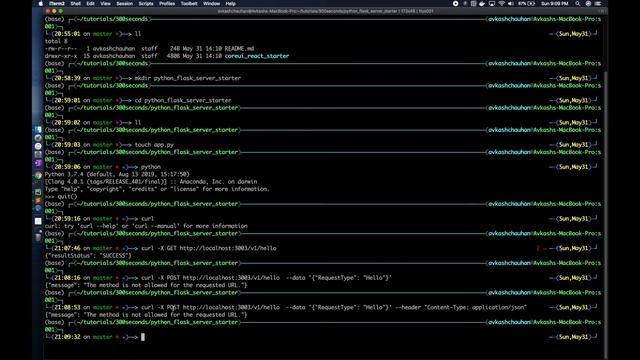
Task: Click the Sun 9:09 PM clock
Action: tap(554, 4)
